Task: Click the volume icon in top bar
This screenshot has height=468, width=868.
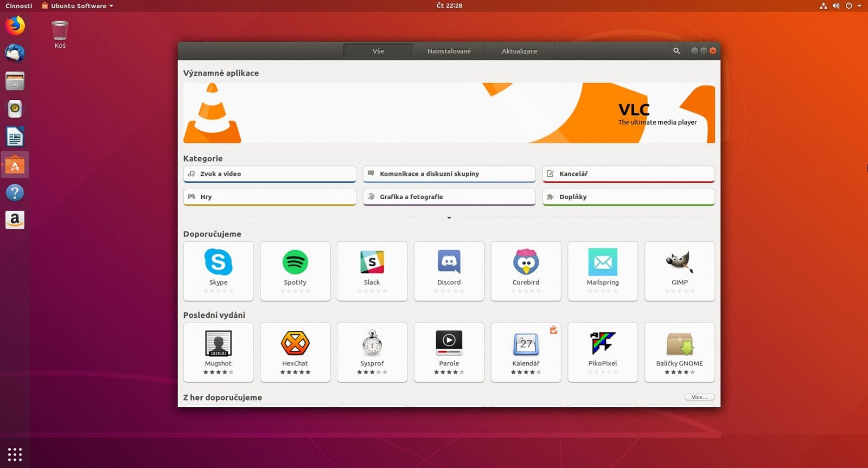Action: pyautogui.click(x=836, y=5)
